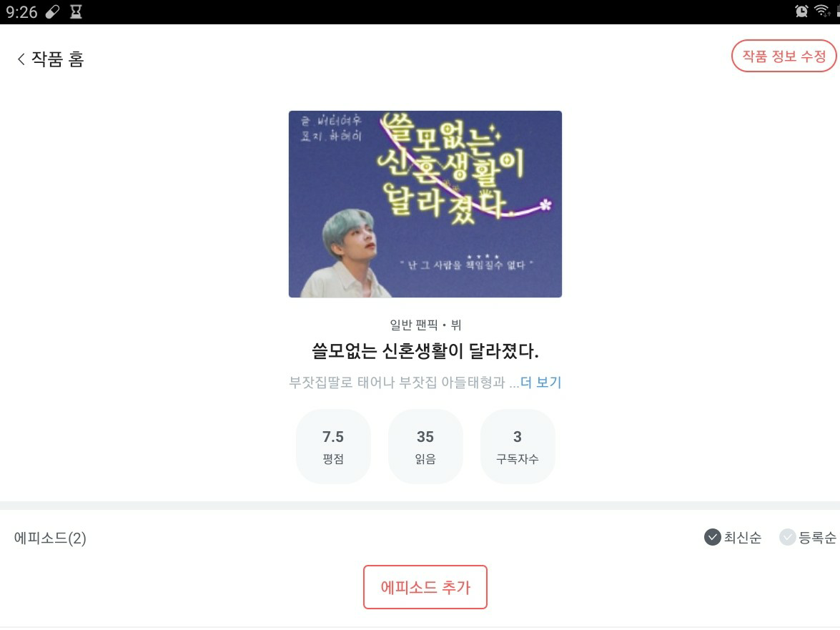Open the 3 구독자수 subscribers stat
This screenshot has height=630, width=840.
click(x=518, y=446)
